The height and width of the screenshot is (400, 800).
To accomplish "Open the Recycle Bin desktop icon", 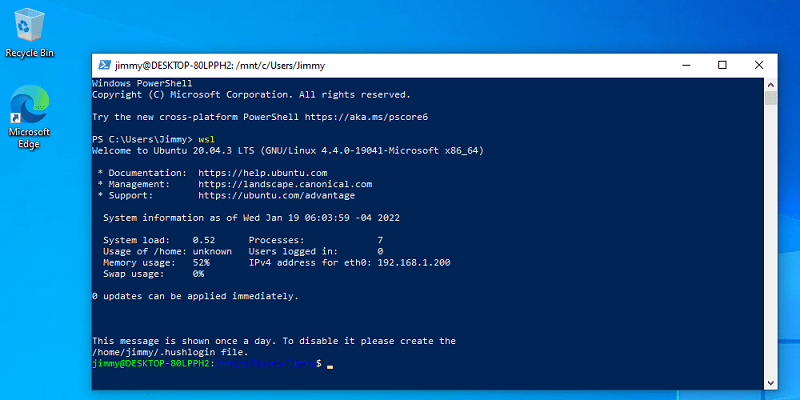I will pyautogui.click(x=30, y=33).
